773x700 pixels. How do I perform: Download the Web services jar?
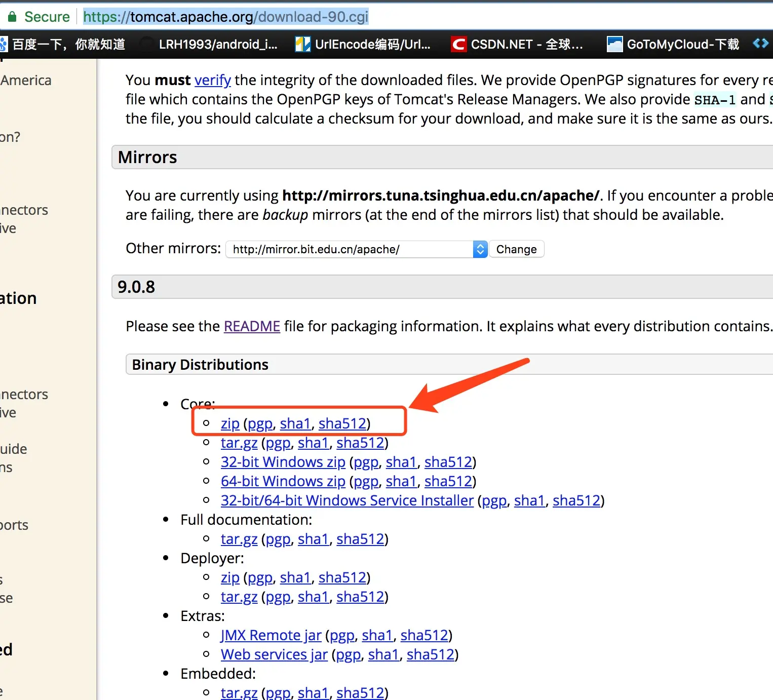[274, 654]
